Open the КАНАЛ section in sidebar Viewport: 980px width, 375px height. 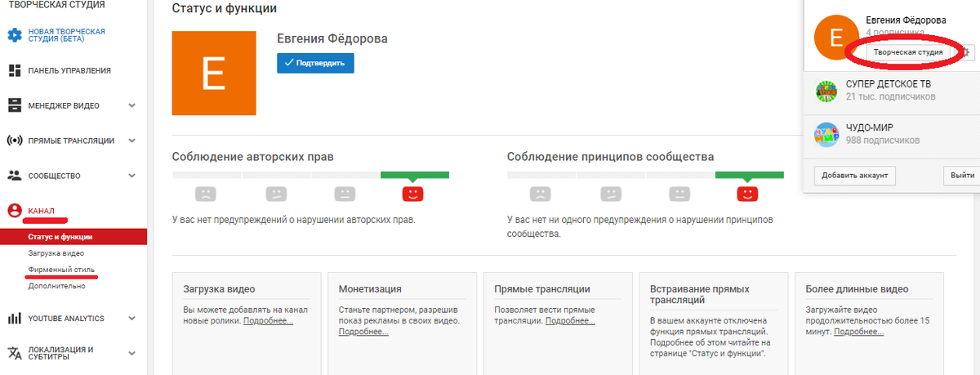click(42, 211)
